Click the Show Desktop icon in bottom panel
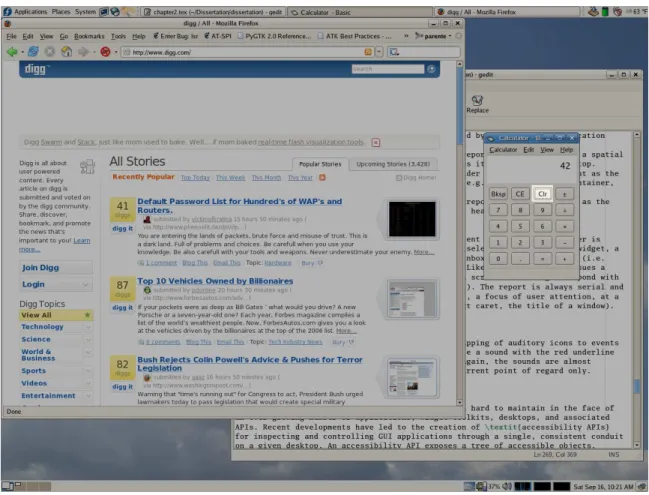The height and width of the screenshot is (495, 649). pos(7,486)
